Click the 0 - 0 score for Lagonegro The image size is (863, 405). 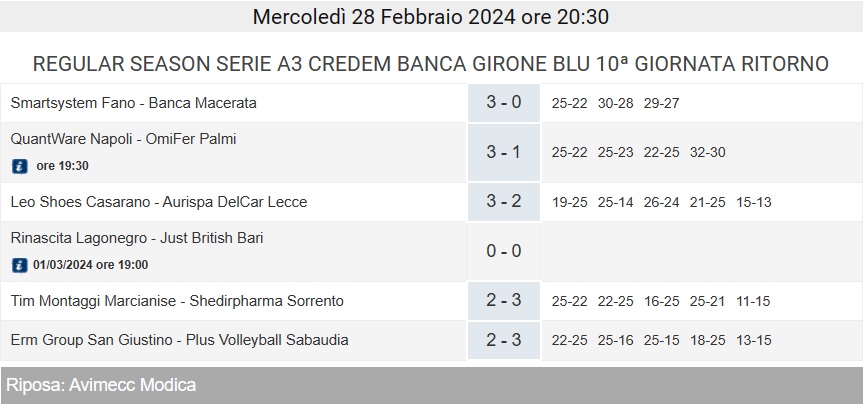504,251
